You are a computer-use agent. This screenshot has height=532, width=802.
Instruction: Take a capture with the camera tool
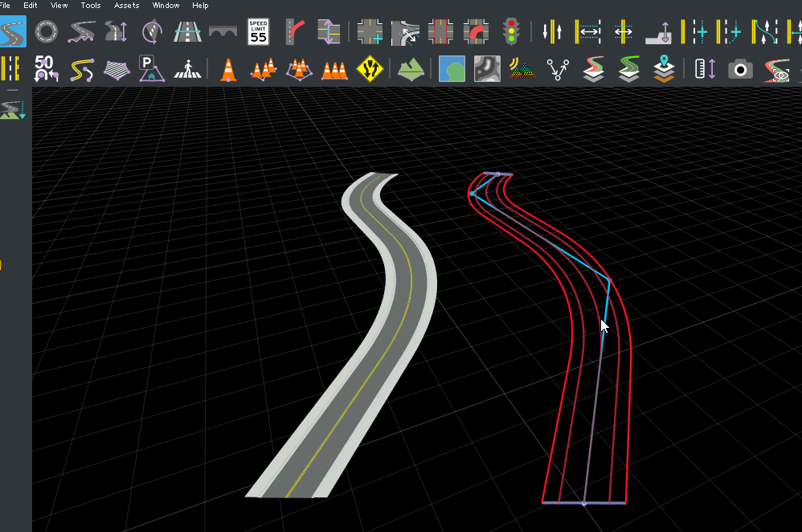(x=740, y=68)
